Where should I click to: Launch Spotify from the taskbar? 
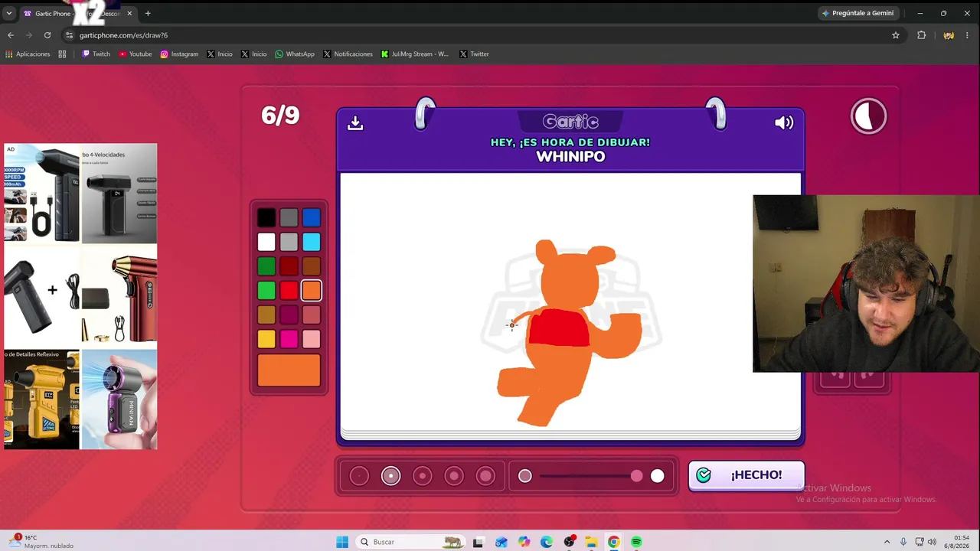(636, 542)
